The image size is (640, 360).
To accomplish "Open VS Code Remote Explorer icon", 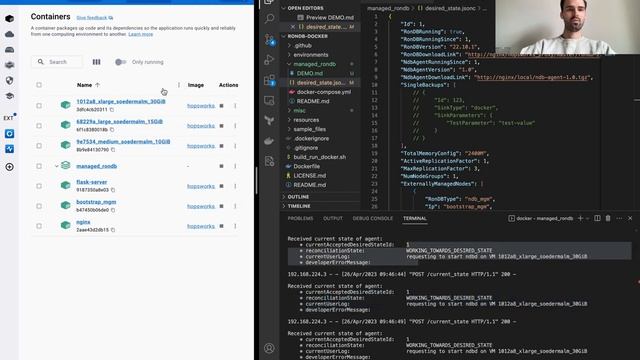I will 269,100.
